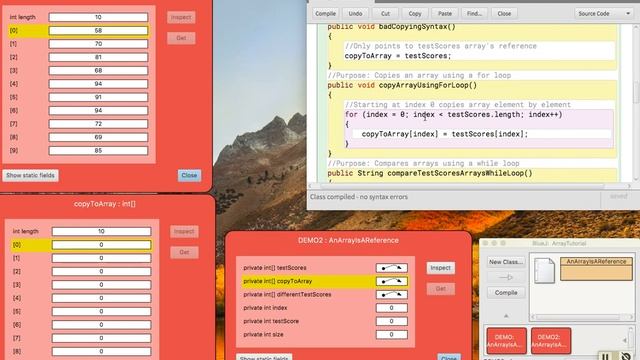Open the Source Code view dropdown
This screenshot has width=640, height=360.
click(603, 13)
